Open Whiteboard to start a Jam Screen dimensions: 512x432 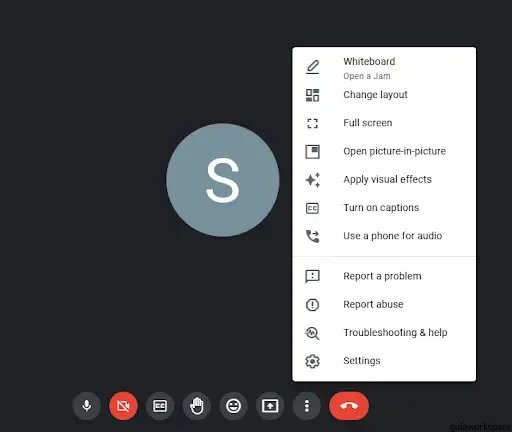384,68
